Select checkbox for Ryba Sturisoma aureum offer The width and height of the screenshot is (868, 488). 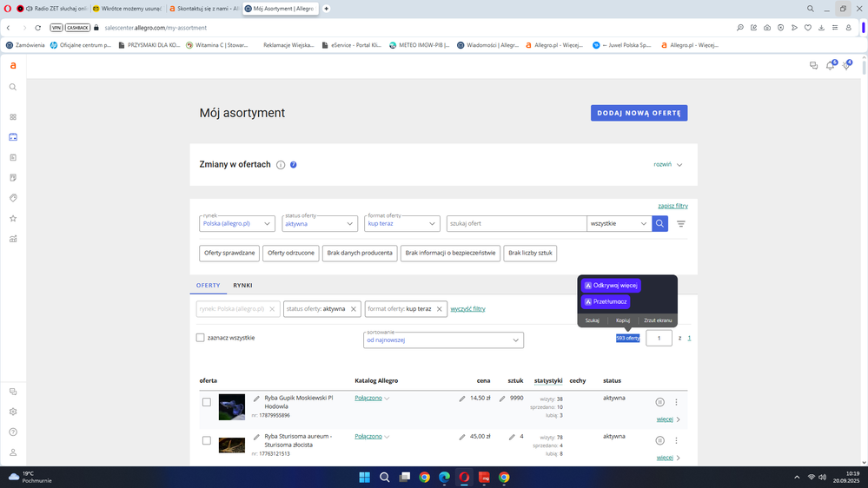click(207, 440)
